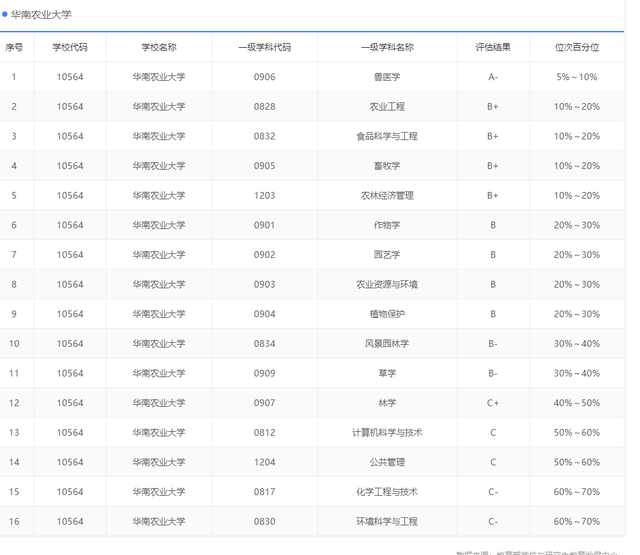This screenshot has height=555, width=640.
Task: Select the discipline code 0905 cell
Action: point(264,166)
